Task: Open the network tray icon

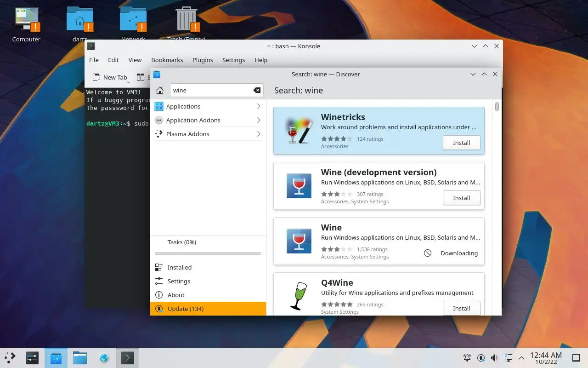Action: [509, 358]
